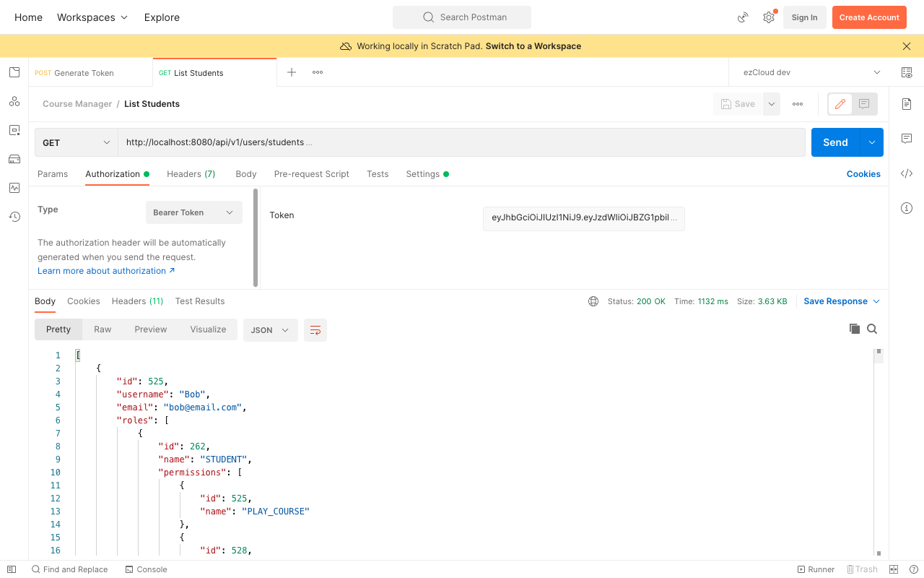Open the Bearer Token type dropdown
924x578 pixels.
(194, 212)
